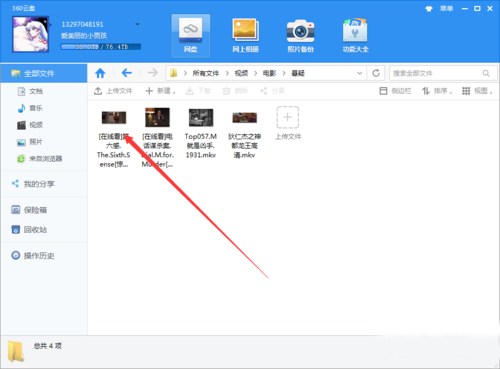Click the storage usage bar
Screen dimensions: 500x369
[x=101, y=47]
